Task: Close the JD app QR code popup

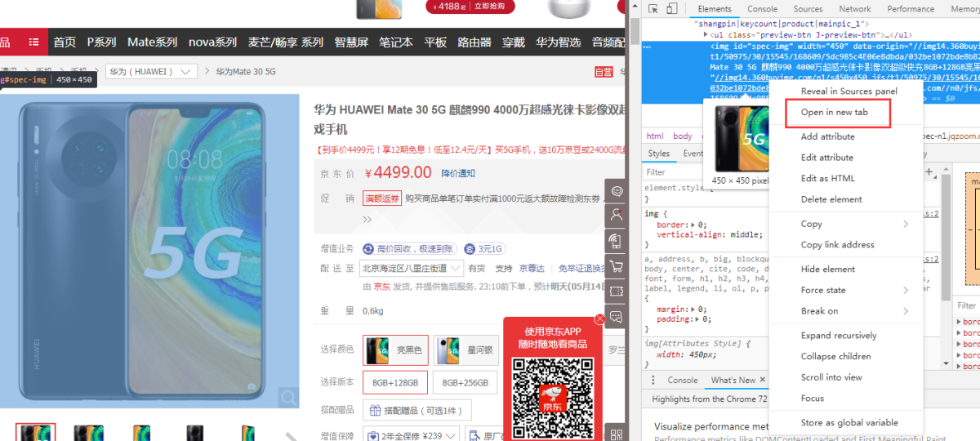Action: tap(600, 318)
